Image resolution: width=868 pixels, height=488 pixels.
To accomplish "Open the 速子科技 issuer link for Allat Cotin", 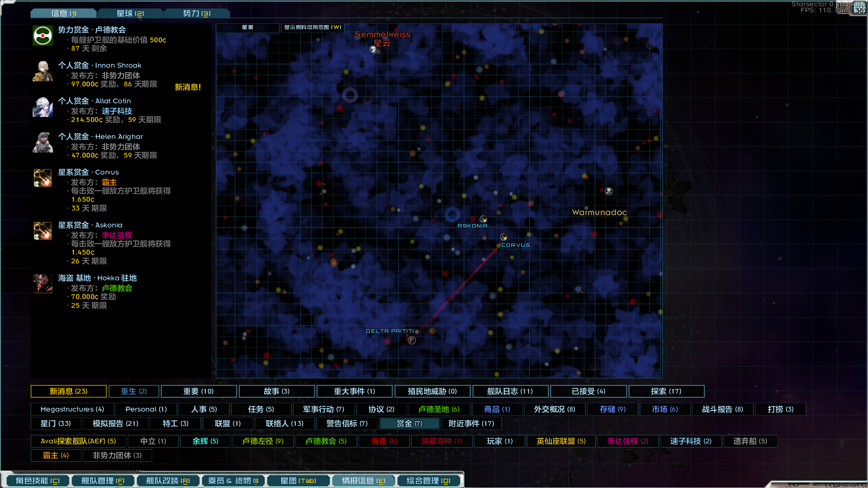I will (x=117, y=111).
